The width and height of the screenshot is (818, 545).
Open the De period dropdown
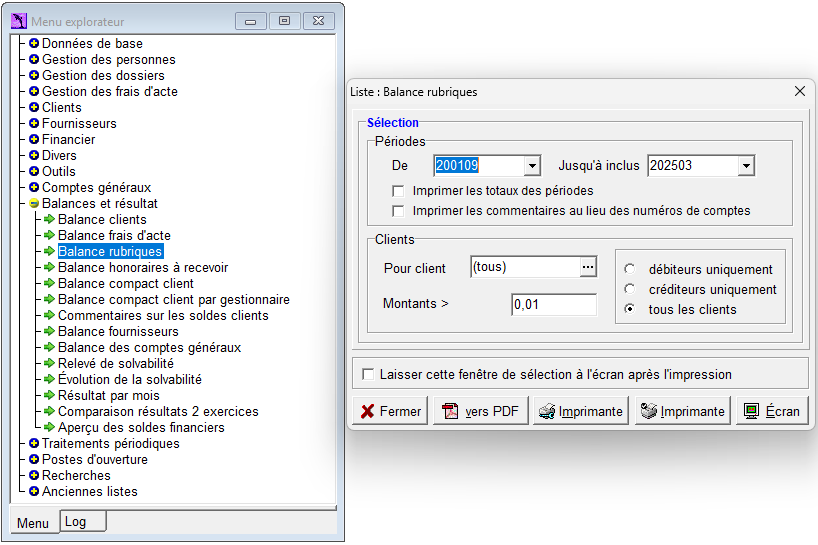pos(532,166)
